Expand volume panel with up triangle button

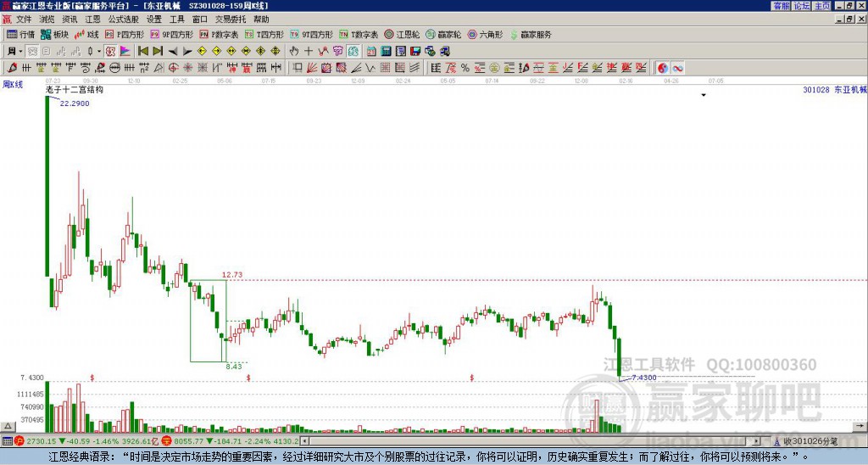click(8, 426)
